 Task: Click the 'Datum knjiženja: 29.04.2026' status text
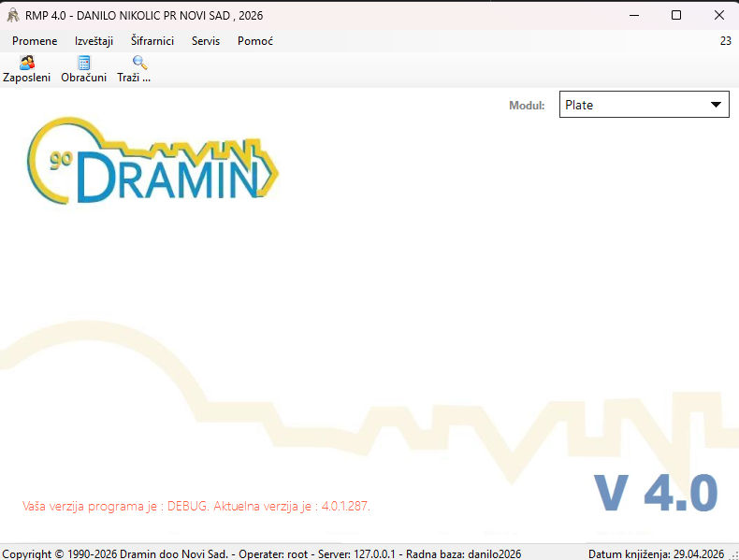[656, 553]
